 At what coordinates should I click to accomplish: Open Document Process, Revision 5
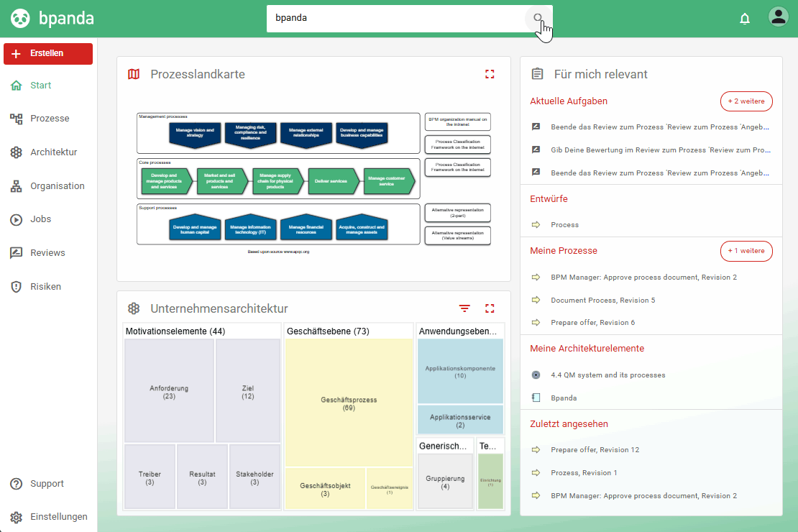[602, 301]
